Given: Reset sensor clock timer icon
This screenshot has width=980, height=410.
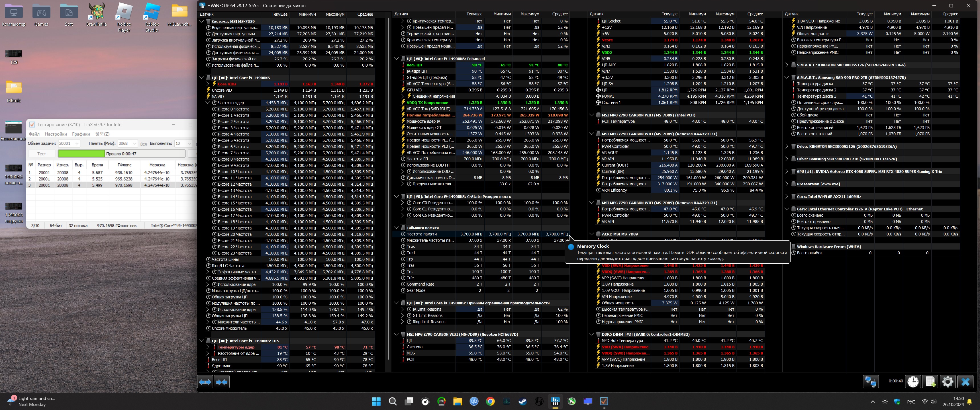Looking at the screenshot, I should (x=913, y=382).
